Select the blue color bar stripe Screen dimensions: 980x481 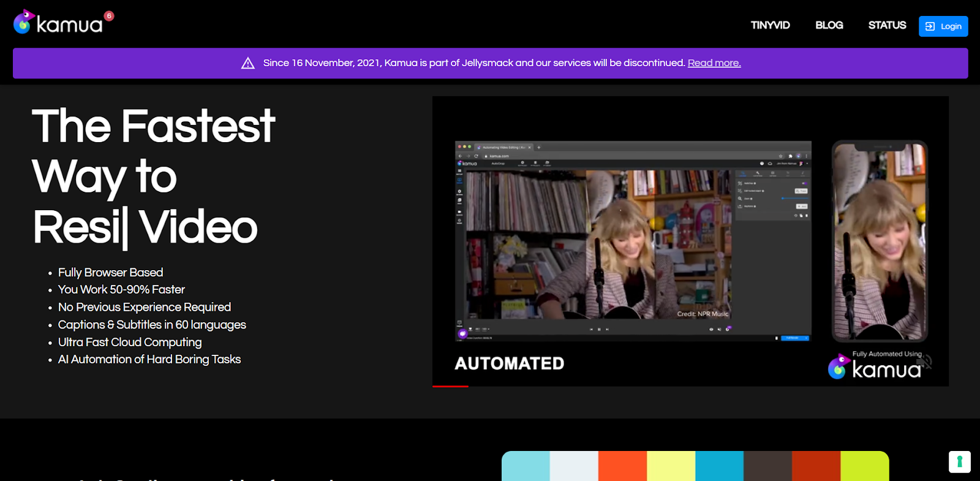719,466
